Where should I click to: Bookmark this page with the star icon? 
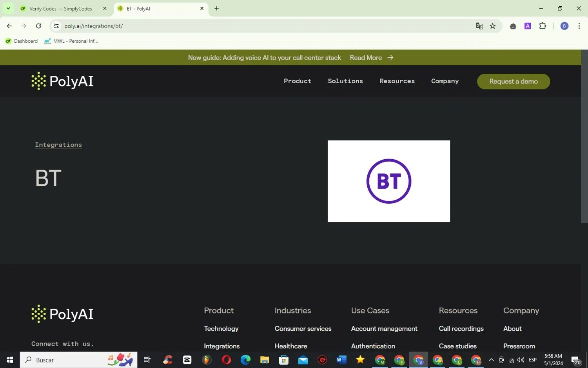point(493,26)
